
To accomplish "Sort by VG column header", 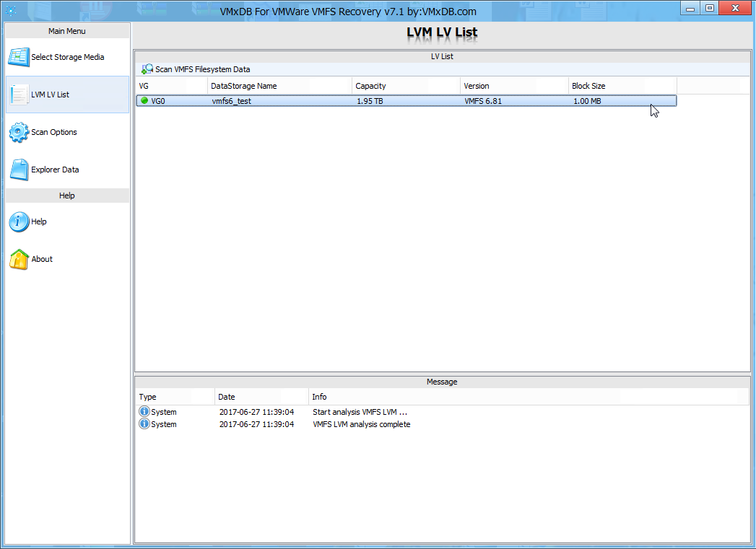I will click(x=171, y=86).
